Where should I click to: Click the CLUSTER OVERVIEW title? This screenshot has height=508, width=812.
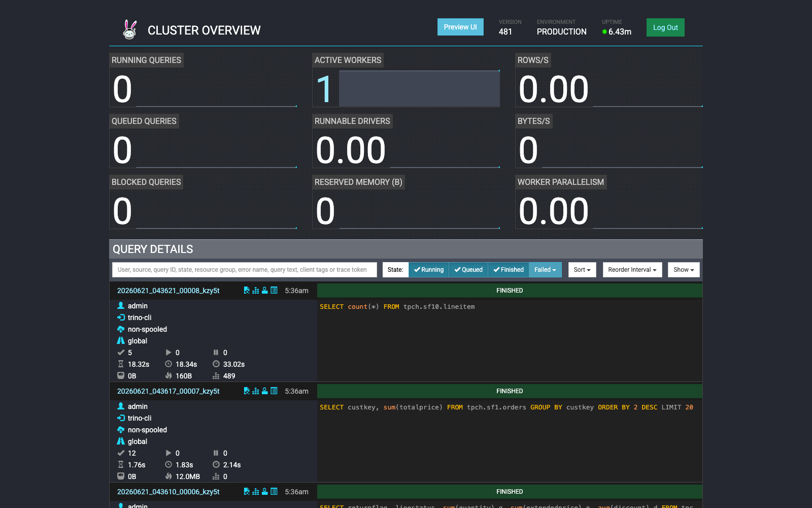[x=204, y=30]
